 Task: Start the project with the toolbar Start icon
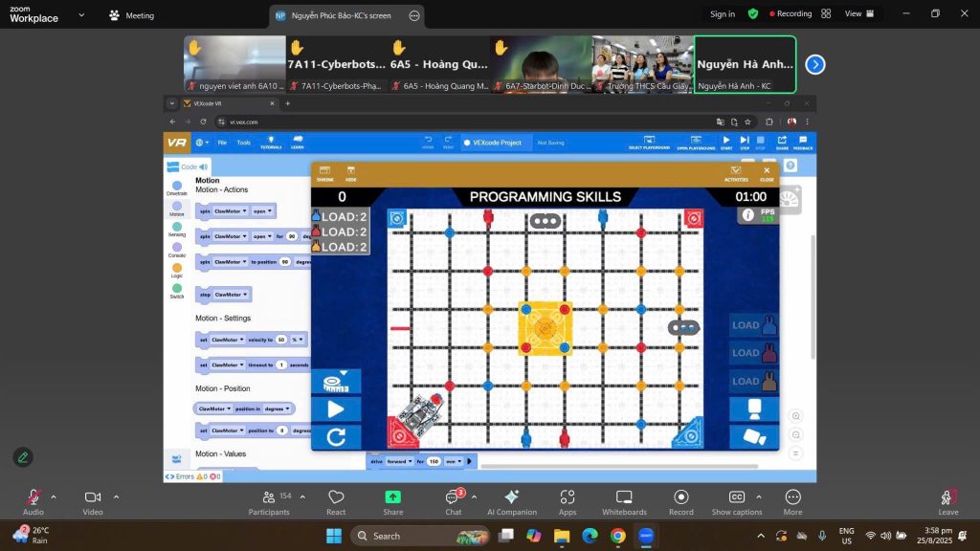726,143
